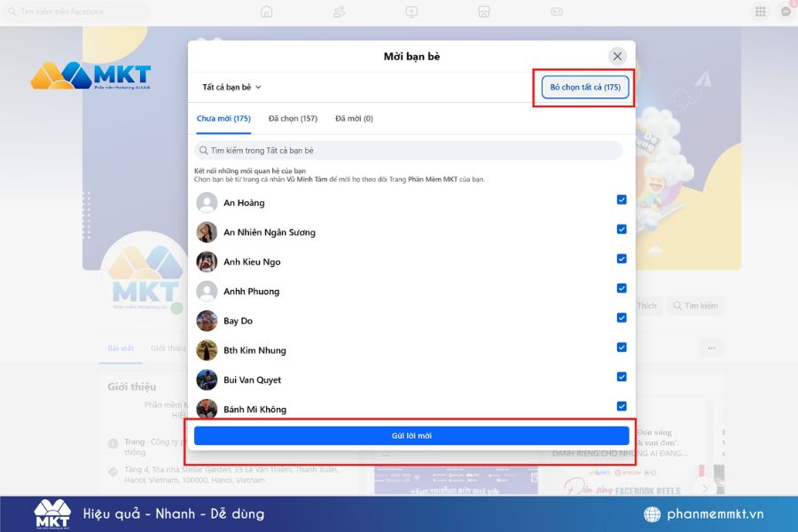This screenshot has height=532, width=798.
Task: Click the name Anhh Phuong
Action: pyautogui.click(x=252, y=291)
